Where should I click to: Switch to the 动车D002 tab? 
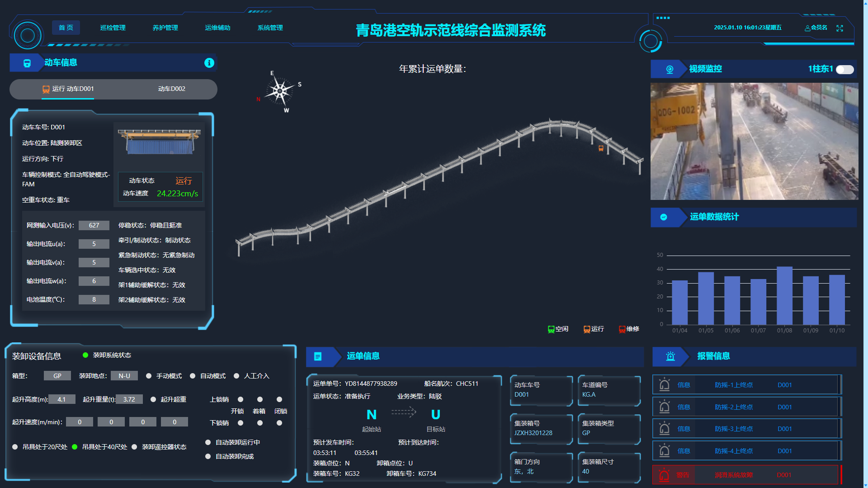[171, 89]
